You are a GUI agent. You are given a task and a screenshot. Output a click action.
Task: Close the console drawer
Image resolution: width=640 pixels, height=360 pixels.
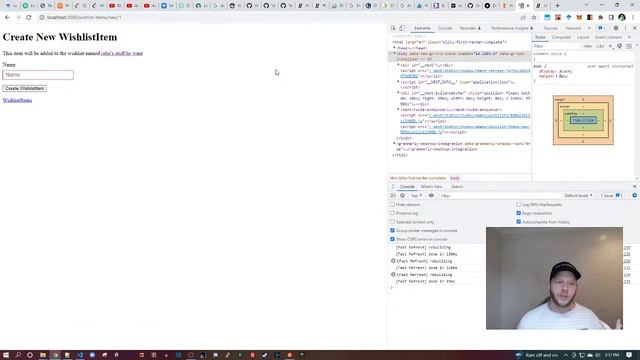click(634, 187)
